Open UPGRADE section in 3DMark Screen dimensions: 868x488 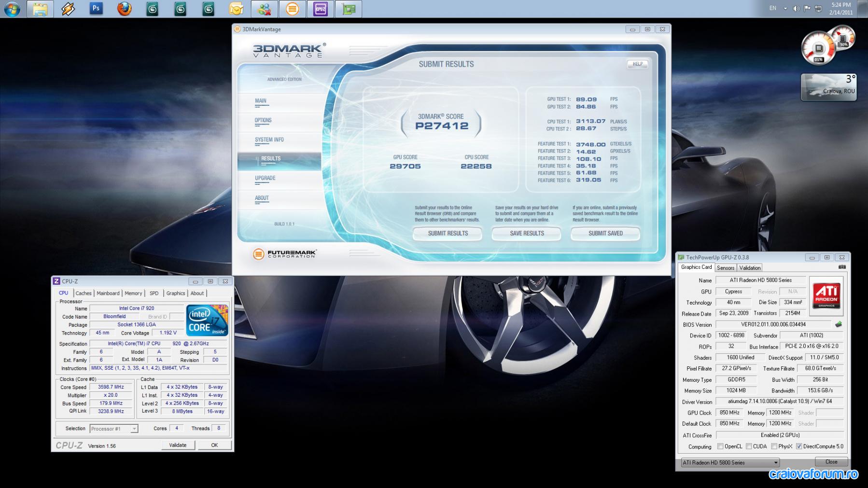(265, 179)
